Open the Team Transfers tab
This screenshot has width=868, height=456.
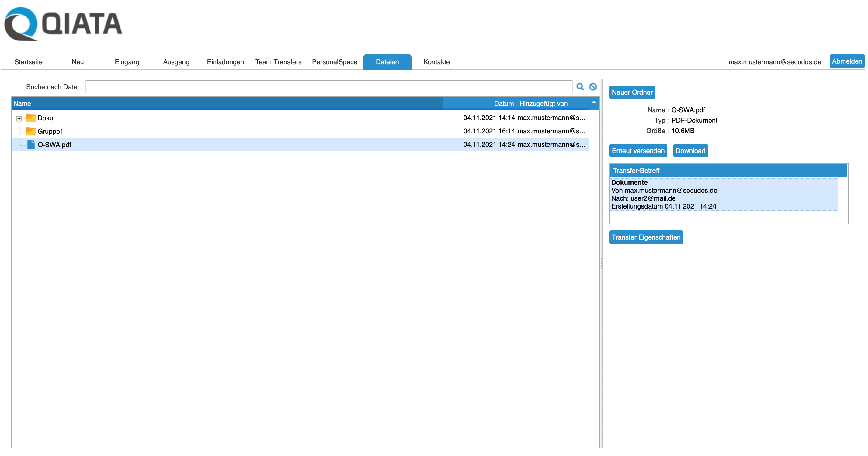[x=278, y=62]
